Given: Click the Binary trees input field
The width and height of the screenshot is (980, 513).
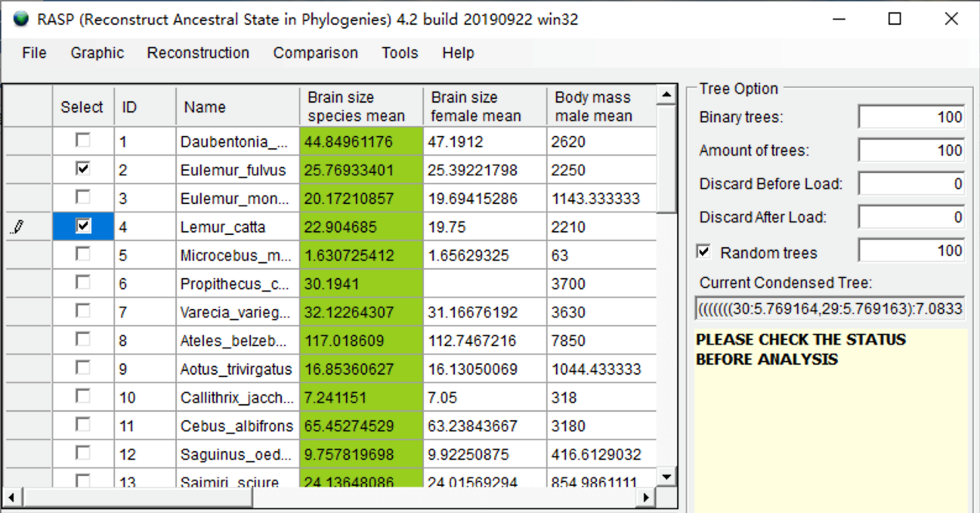Looking at the screenshot, I should (911, 117).
